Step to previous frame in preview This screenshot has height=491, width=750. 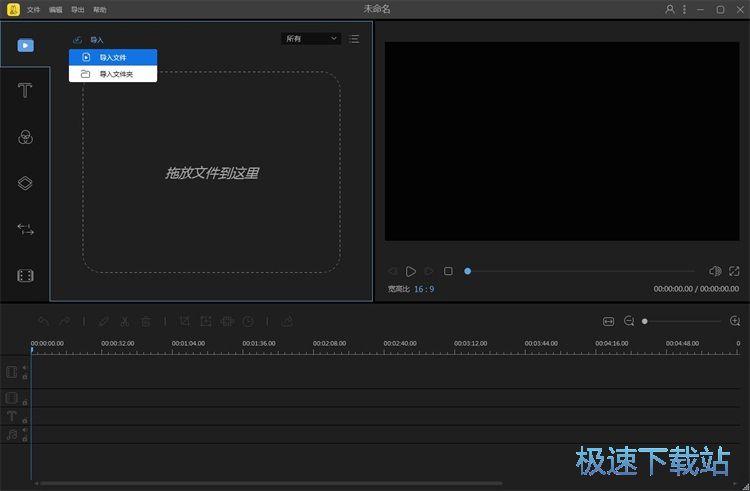point(392,271)
